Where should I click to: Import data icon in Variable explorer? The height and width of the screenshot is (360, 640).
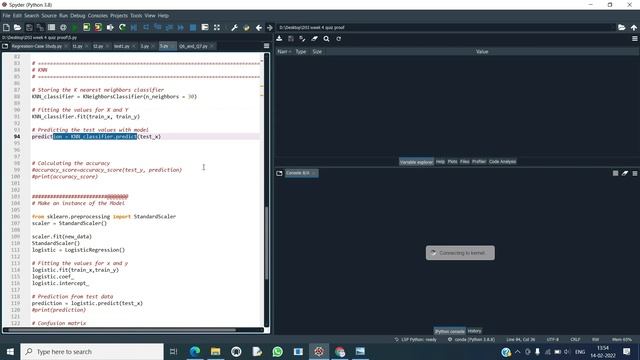(279, 39)
